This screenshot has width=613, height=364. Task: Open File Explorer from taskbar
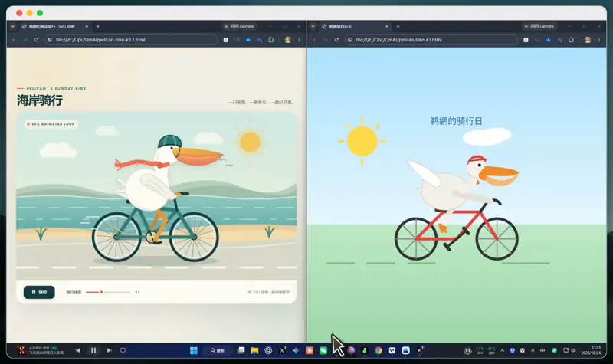coord(254,350)
